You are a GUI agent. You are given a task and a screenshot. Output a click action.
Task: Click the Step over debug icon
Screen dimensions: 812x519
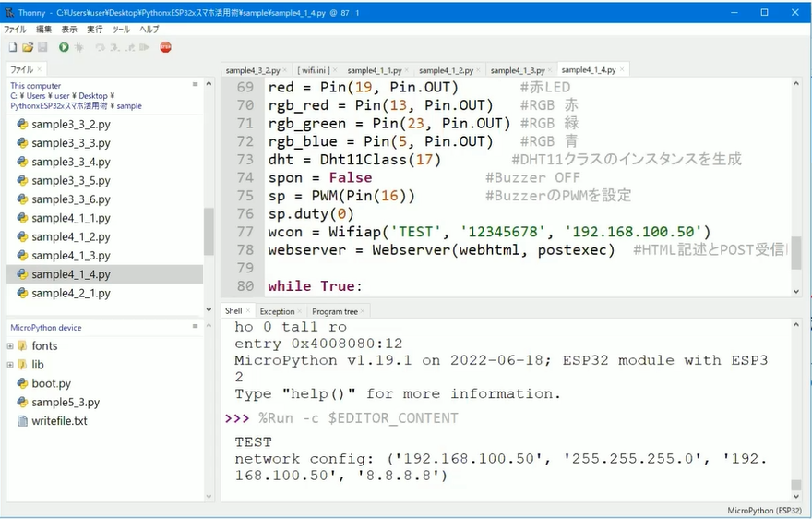(100, 47)
